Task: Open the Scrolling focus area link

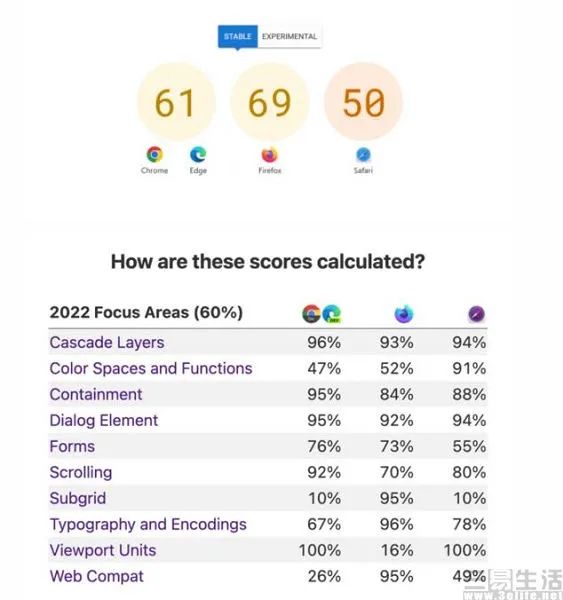Action: pos(81,473)
